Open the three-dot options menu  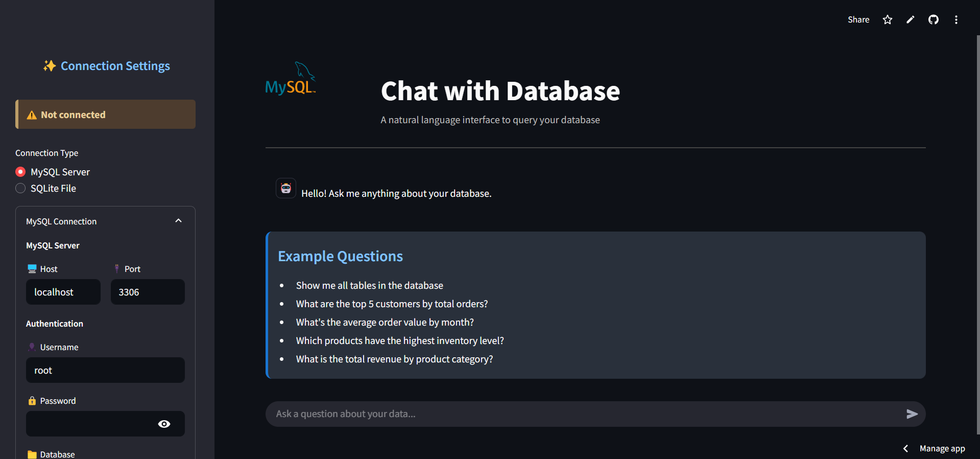(956, 19)
